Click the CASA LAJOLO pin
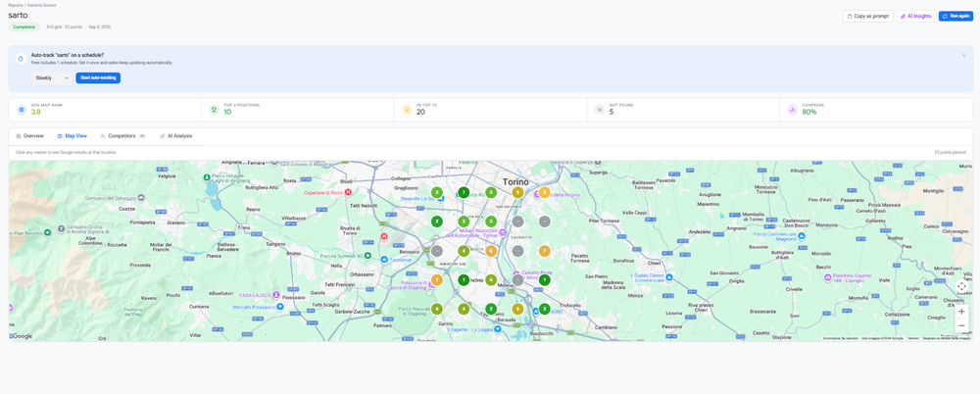The width and height of the screenshot is (980, 394). pyautogui.click(x=276, y=295)
